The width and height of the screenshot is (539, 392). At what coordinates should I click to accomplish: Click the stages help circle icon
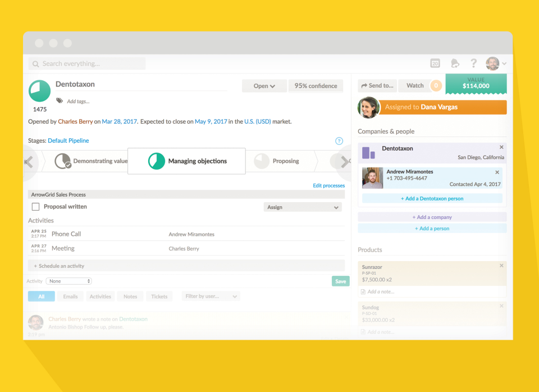(339, 141)
